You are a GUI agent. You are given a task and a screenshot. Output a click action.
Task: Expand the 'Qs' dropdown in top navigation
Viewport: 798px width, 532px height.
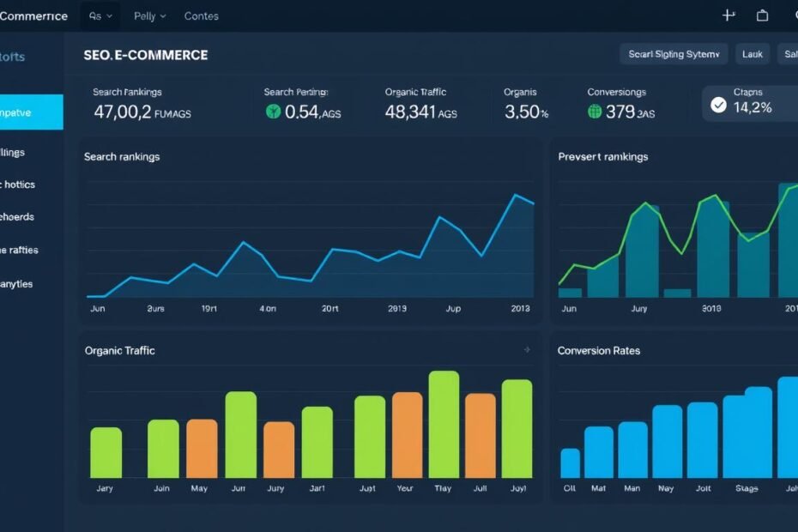100,15
